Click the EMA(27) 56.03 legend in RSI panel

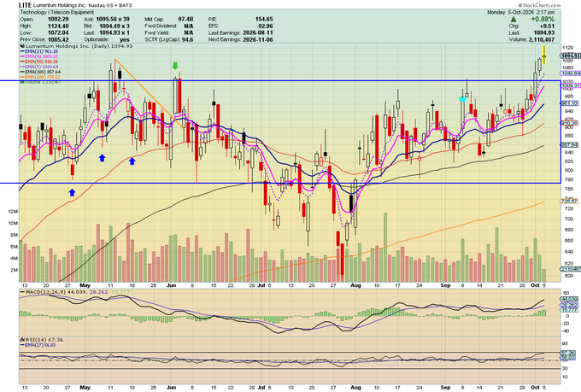point(39,345)
